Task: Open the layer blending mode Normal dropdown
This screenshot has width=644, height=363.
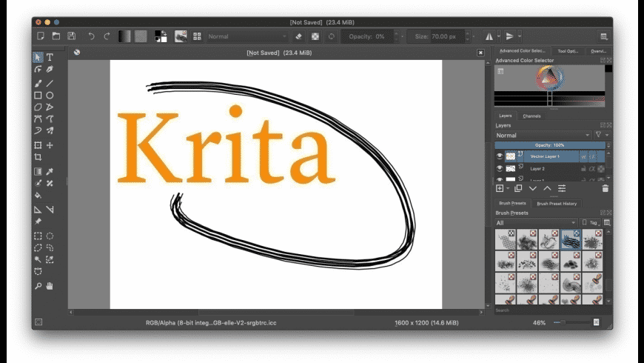Action: (542, 136)
